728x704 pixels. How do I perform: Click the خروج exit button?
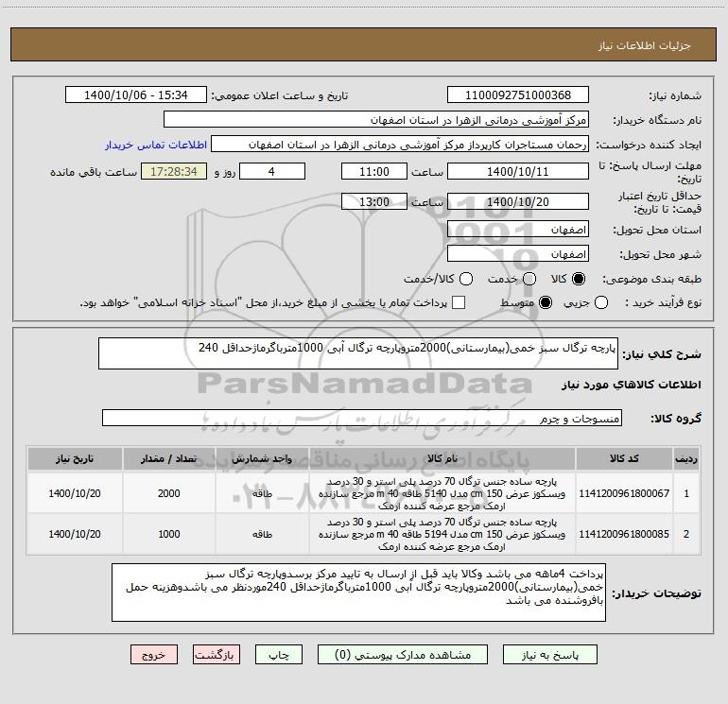[154, 655]
